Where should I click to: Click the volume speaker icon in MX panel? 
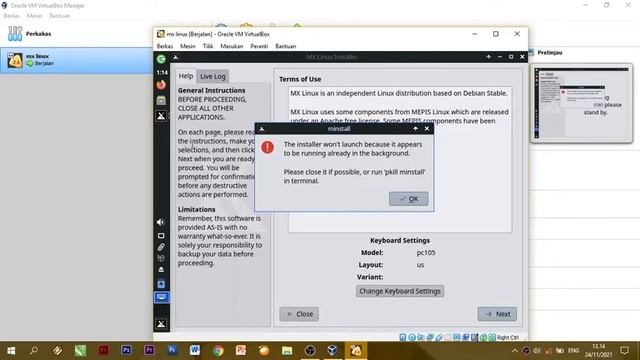[x=161, y=222]
